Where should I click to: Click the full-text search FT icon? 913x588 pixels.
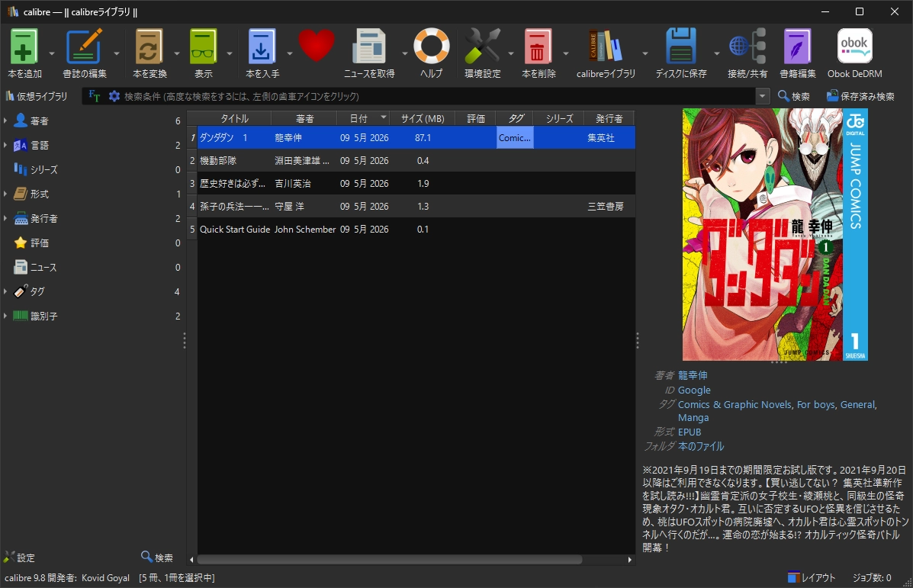pyautogui.click(x=95, y=96)
